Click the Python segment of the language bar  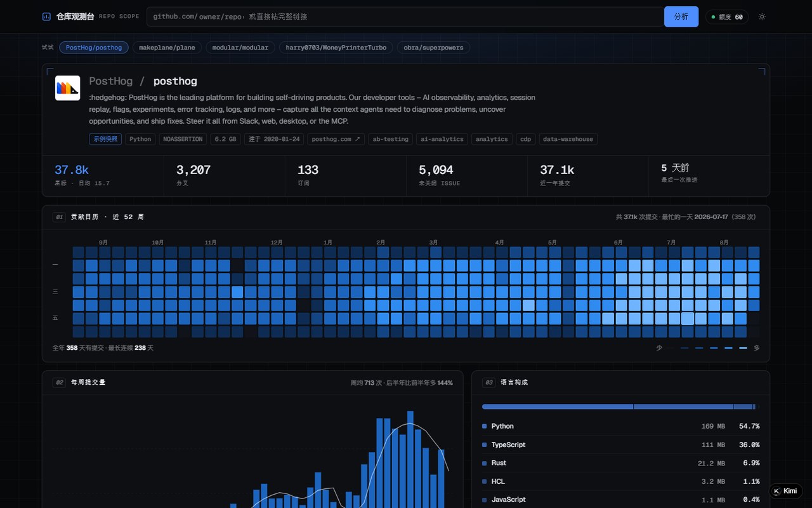pyautogui.click(x=558, y=406)
